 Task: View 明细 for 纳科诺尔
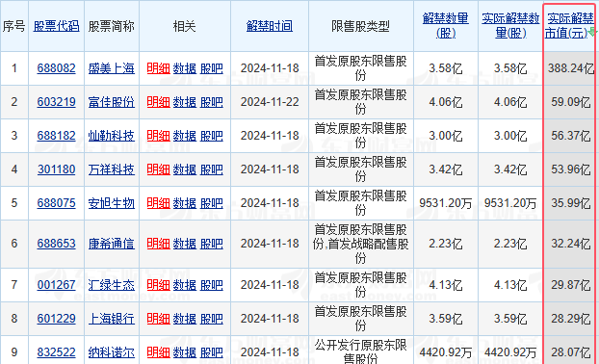point(158,351)
